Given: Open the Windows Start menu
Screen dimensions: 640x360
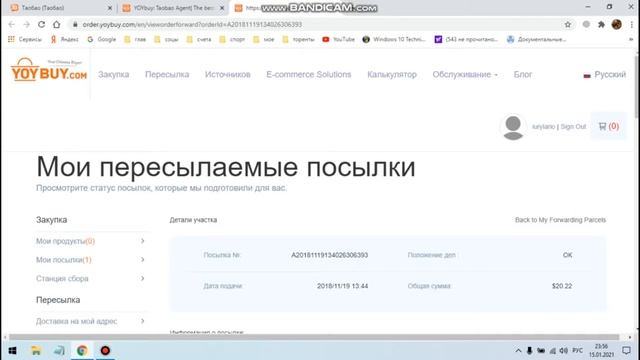Looking at the screenshot, I should pos(12,351).
